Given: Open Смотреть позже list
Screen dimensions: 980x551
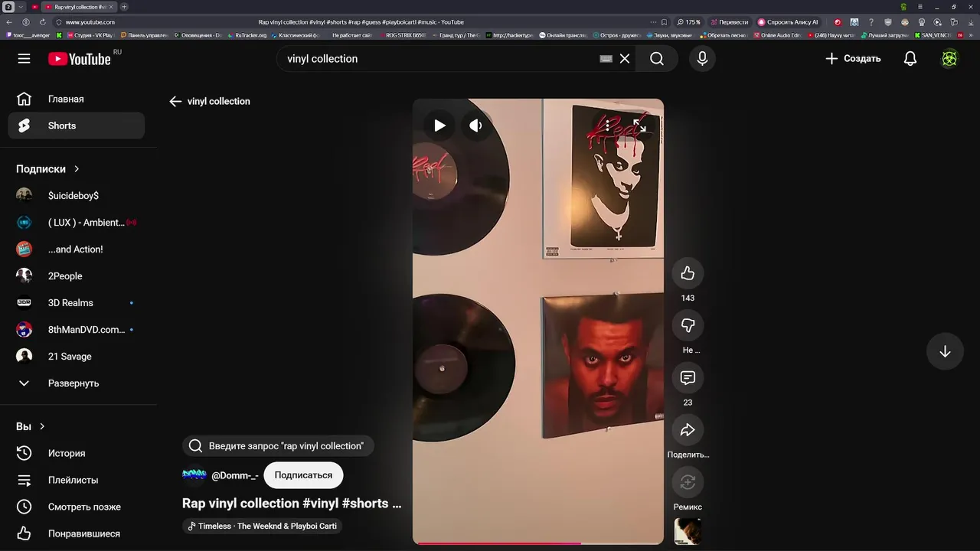Looking at the screenshot, I should click(76, 507).
